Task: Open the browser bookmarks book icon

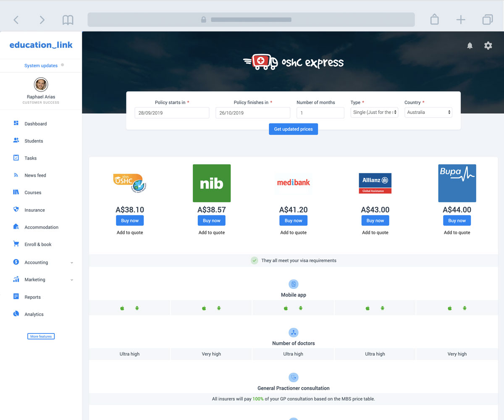Action: pos(68,20)
